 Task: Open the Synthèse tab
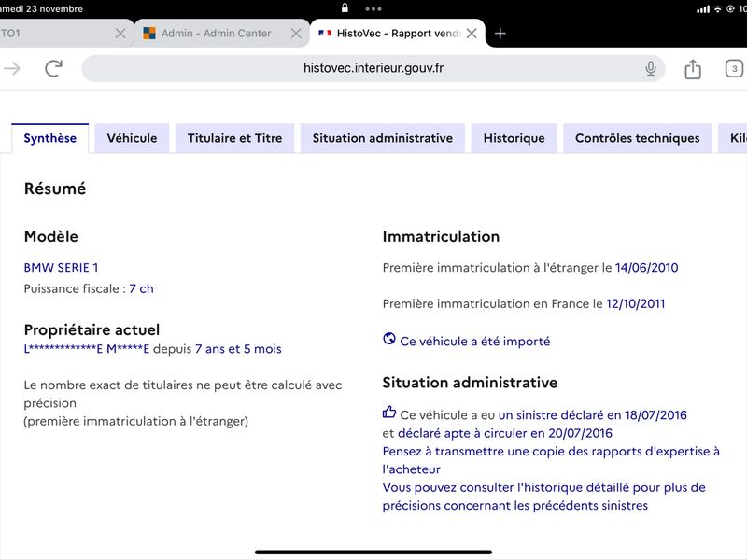(50, 138)
